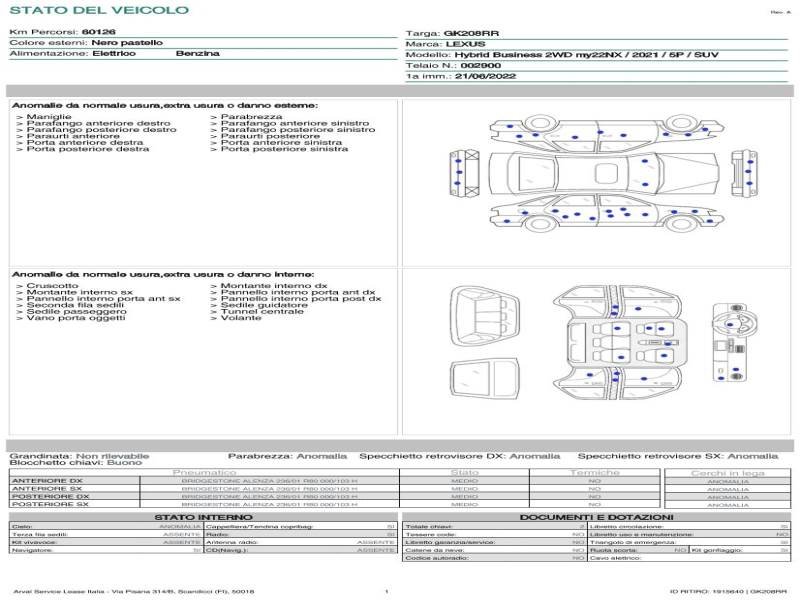
Task: Click the bottom side-view car diagram
Action: point(600,214)
